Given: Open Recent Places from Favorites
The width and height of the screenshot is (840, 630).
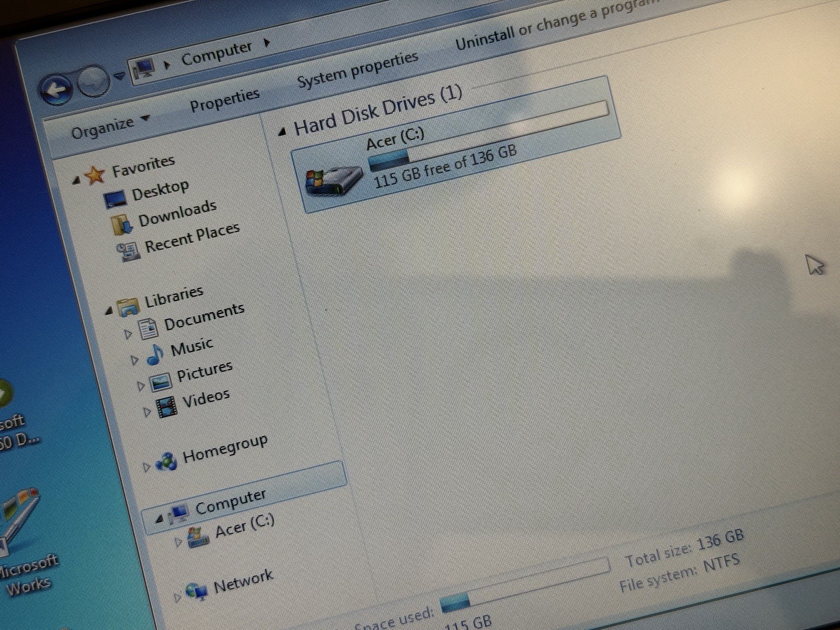Looking at the screenshot, I should click(192, 237).
